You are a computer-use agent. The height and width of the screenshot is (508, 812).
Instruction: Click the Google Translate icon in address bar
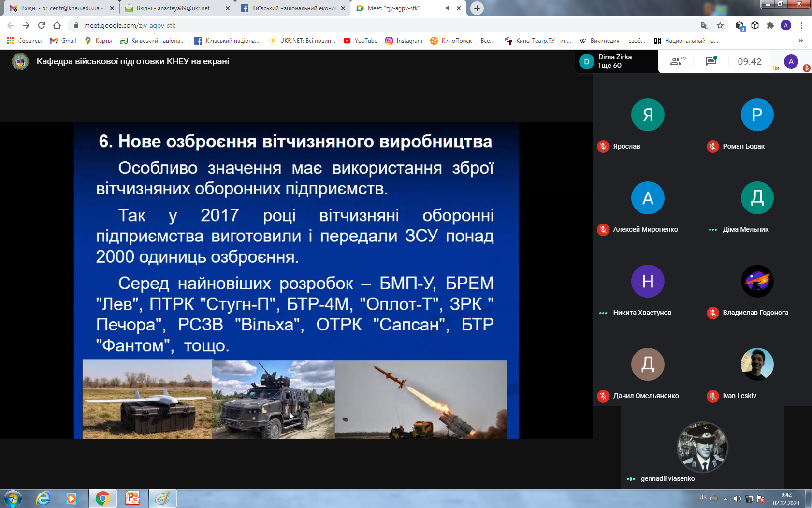tap(705, 25)
